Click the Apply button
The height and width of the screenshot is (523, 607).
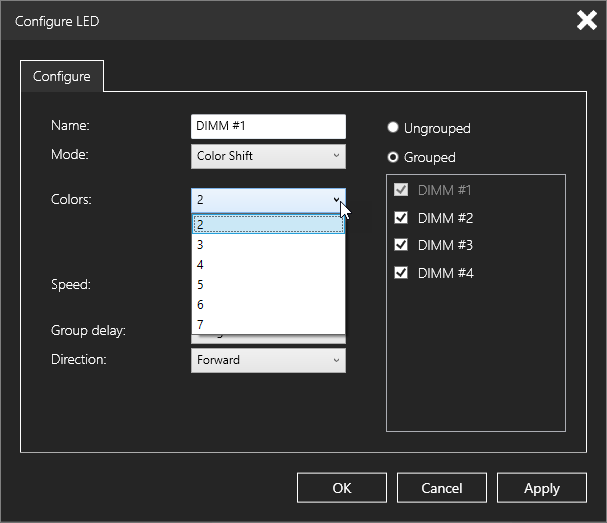coord(541,488)
